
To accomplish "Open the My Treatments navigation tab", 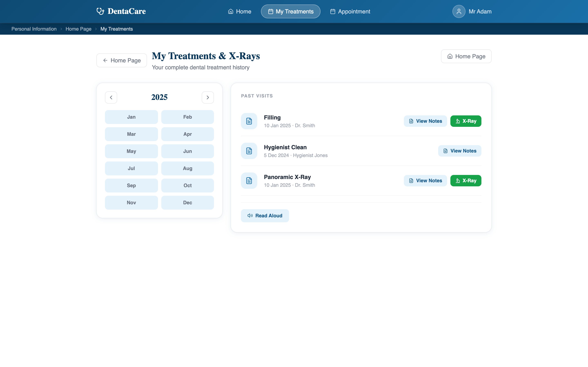I will (291, 11).
